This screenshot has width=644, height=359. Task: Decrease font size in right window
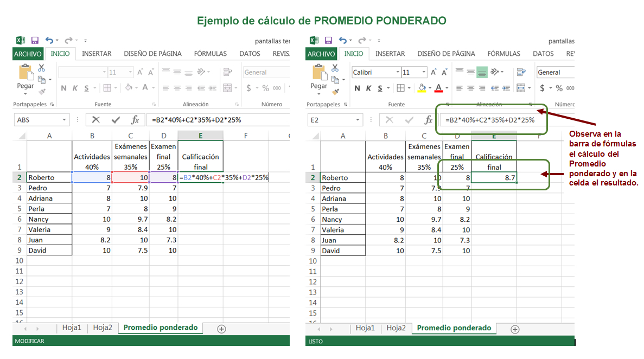click(x=444, y=72)
